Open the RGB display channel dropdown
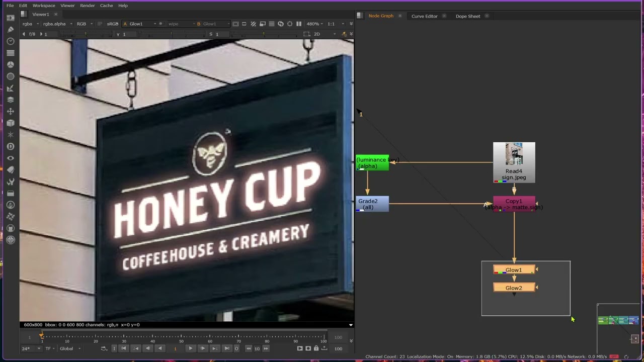The width and height of the screenshot is (644, 362). [x=84, y=24]
